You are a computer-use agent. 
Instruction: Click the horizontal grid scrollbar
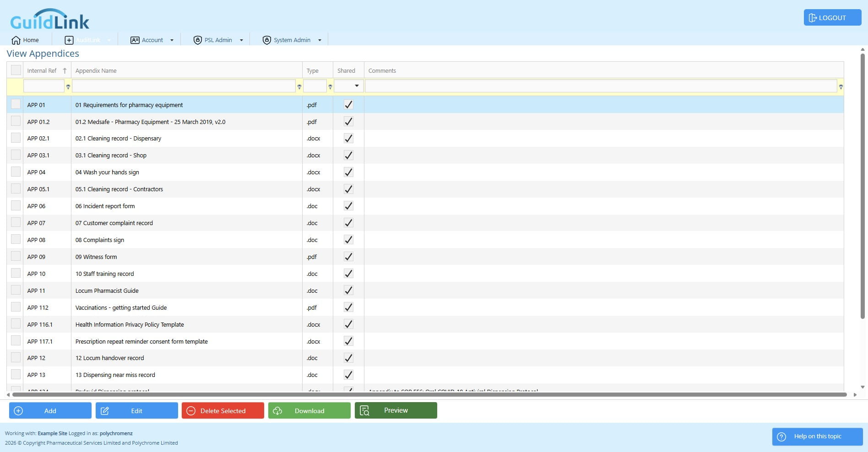point(429,394)
